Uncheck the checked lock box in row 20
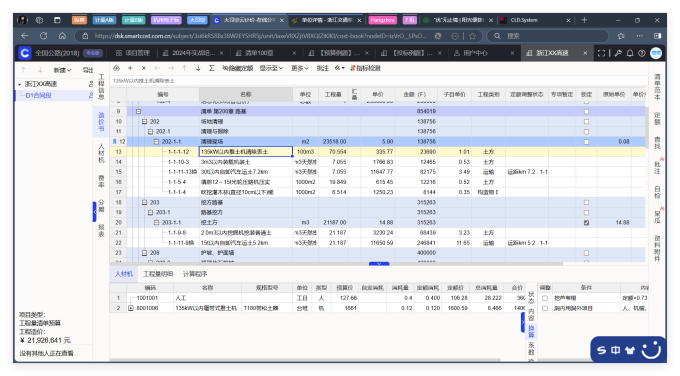This screenshot has width=680, height=376. (x=586, y=222)
